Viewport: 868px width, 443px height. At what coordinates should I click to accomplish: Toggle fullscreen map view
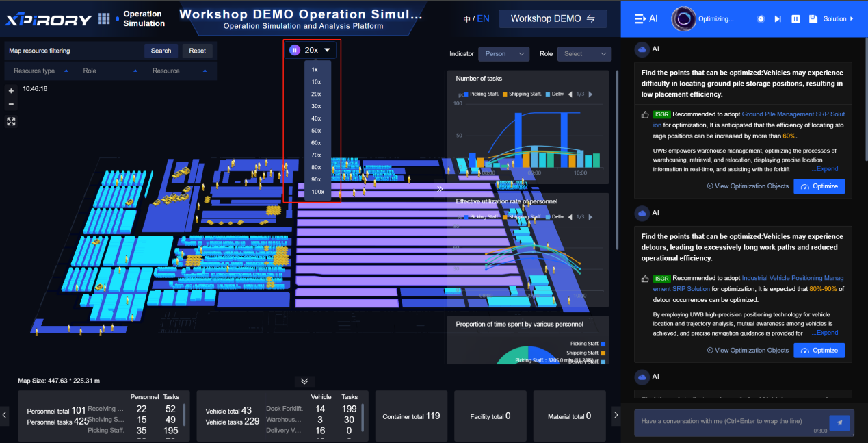pyautogui.click(x=11, y=121)
